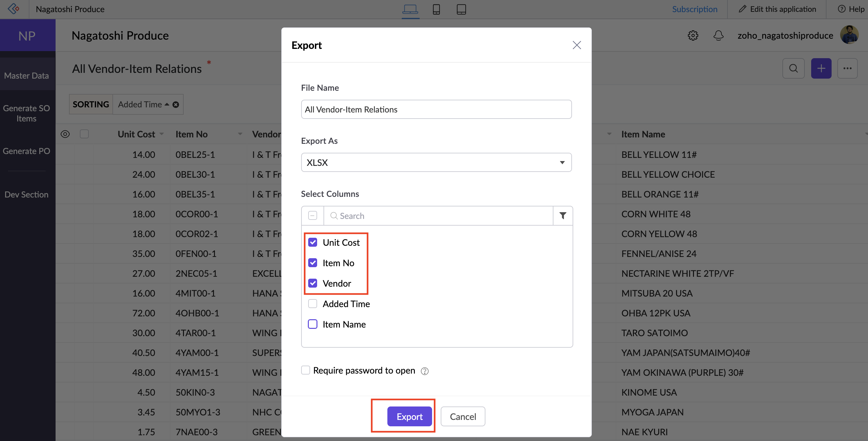
Task: Click Item No column header text
Action: coord(191,134)
